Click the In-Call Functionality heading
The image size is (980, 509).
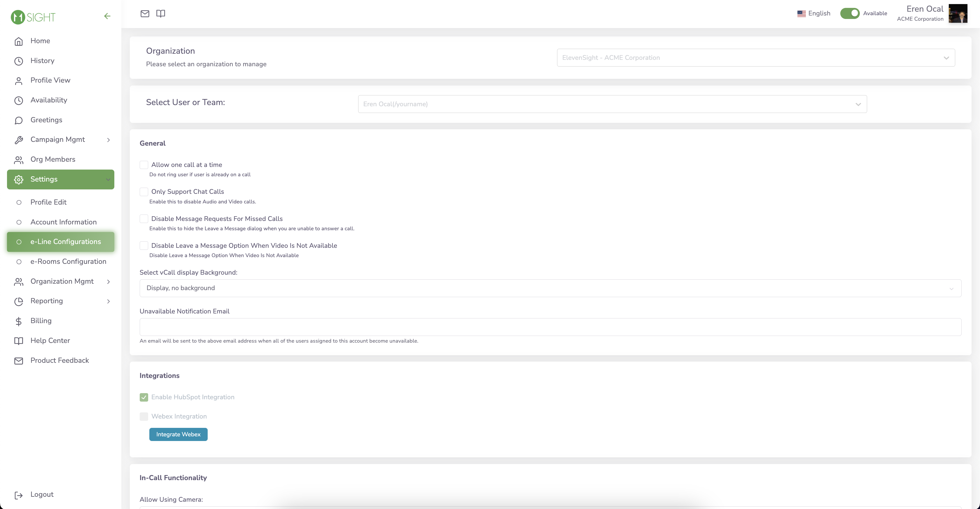coord(173,478)
